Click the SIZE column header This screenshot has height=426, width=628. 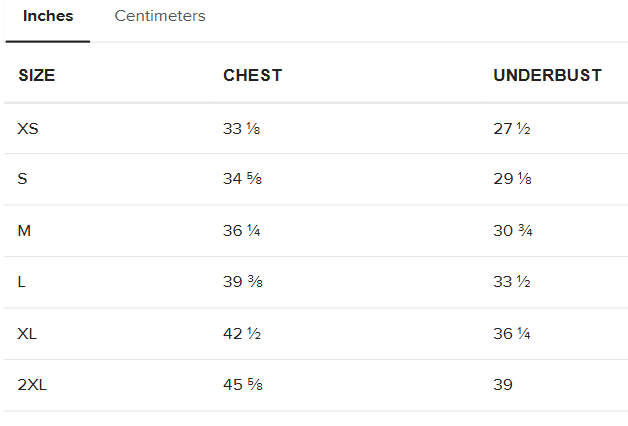click(37, 75)
